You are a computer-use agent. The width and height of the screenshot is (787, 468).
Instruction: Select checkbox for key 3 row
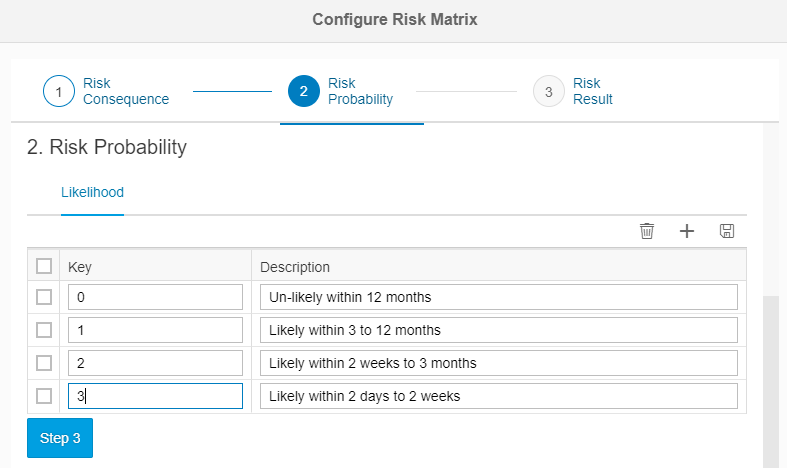coord(44,396)
